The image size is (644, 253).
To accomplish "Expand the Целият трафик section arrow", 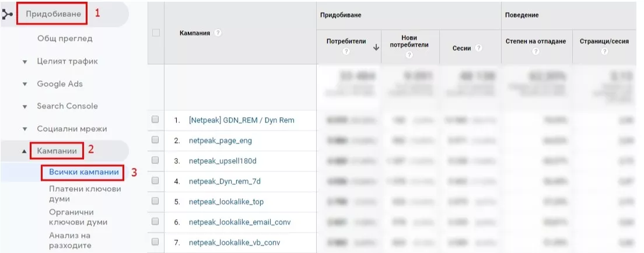I will point(24,62).
